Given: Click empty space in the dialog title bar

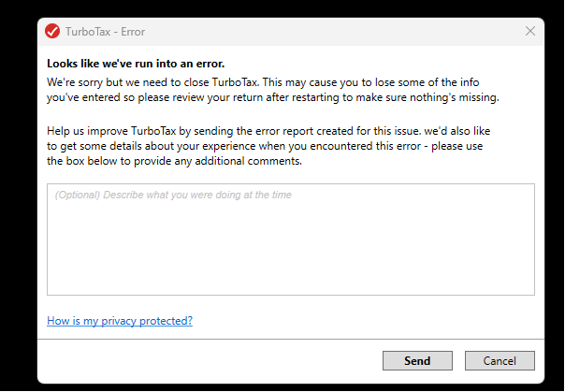Looking at the screenshot, I should (x=327, y=31).
